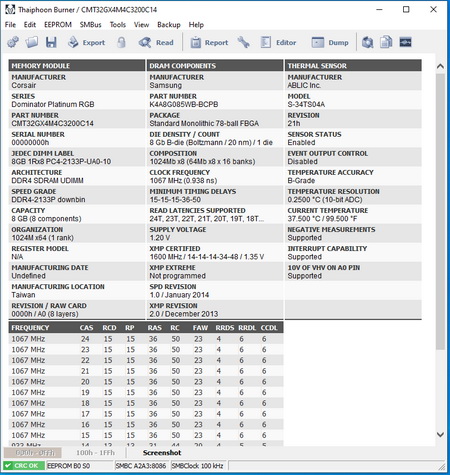This screenshot has height=475, width=450.
Task: Click the scrollbar down arrow
Action: pyautogui.click(x=440, y=434)
